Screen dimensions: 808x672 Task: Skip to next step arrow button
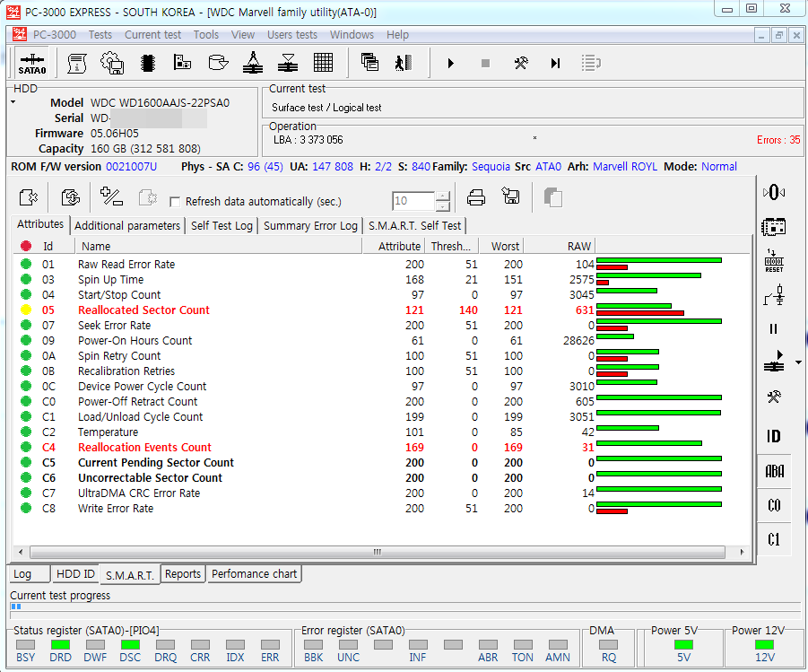click(x=555, y=63)
